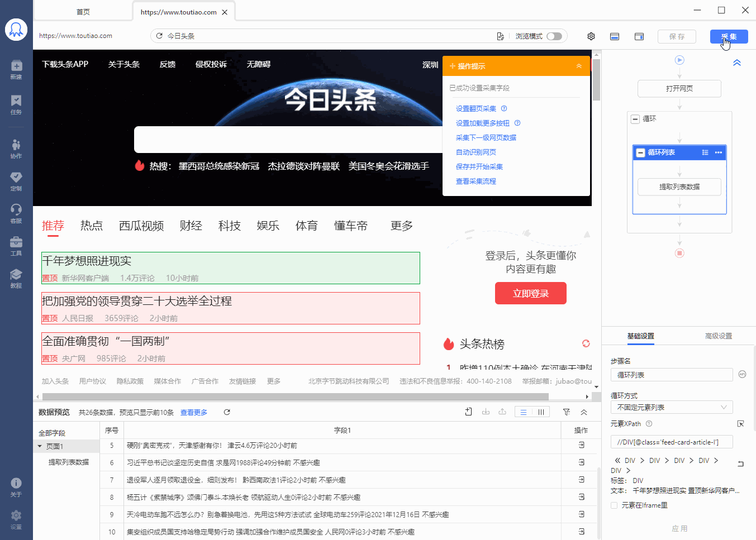The width and height of the screenshot is (756, 540).
Task: Click the 元素XPath input field
Action: (672, 442)
